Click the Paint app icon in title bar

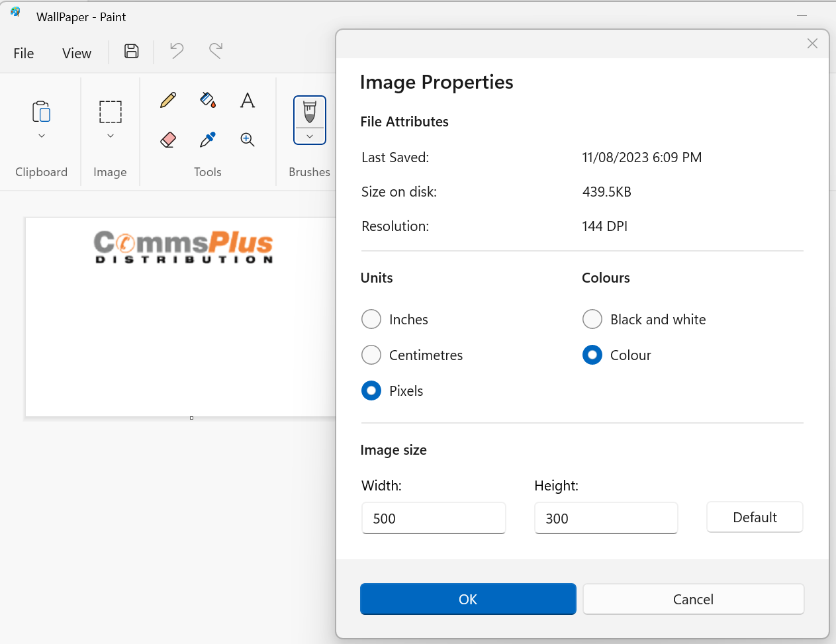16,12
